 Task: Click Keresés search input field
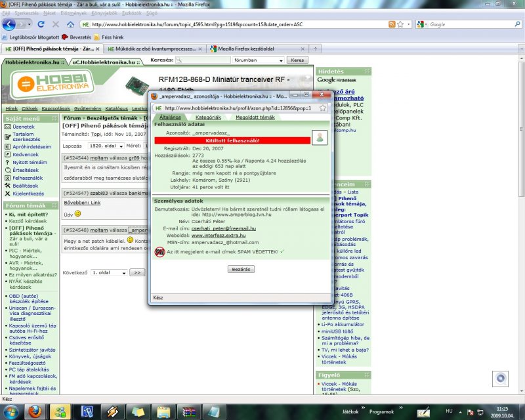(x=203, y=60)
